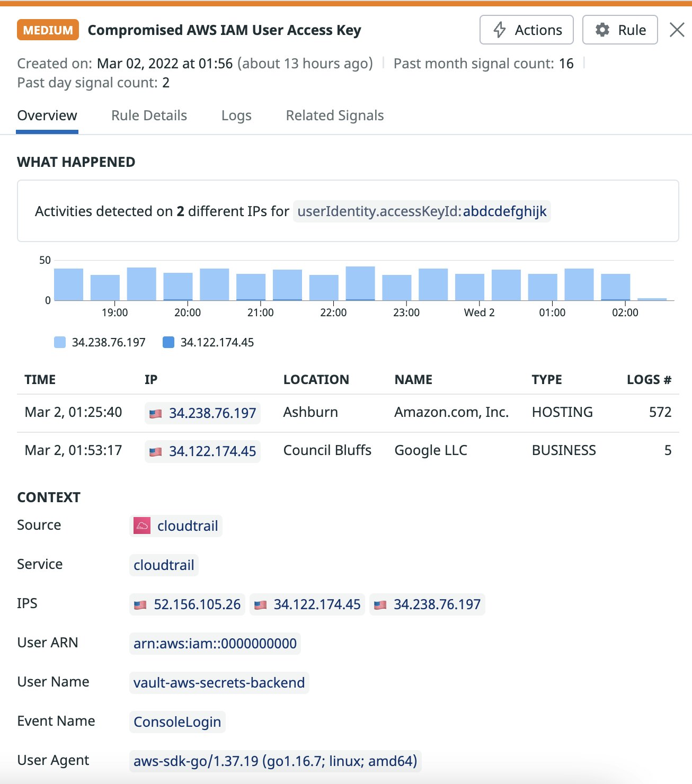Open the Actions dropdown
Image resolution: width=692 pixels, height=784 pixels.
point(526,30)
